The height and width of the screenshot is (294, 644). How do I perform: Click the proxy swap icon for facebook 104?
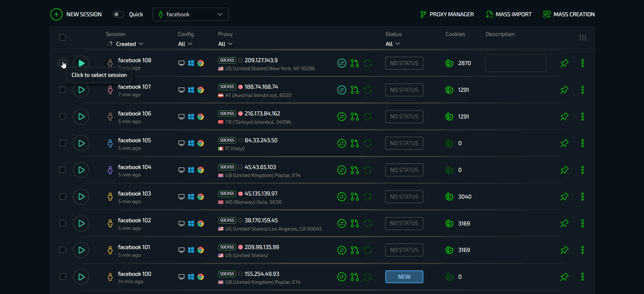click(x=342, y=170)
